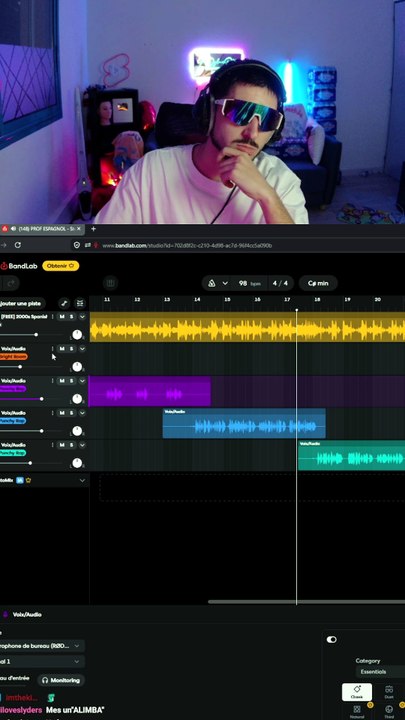The image size is (405, 720).
Task: Open the C# min key selector
Action: click(318, 283)
